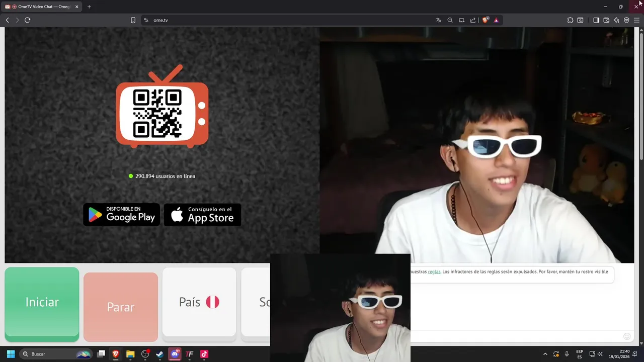644x362 pixels.
Task: Click the microphone tray icon
Action: [x=567, y=354]
